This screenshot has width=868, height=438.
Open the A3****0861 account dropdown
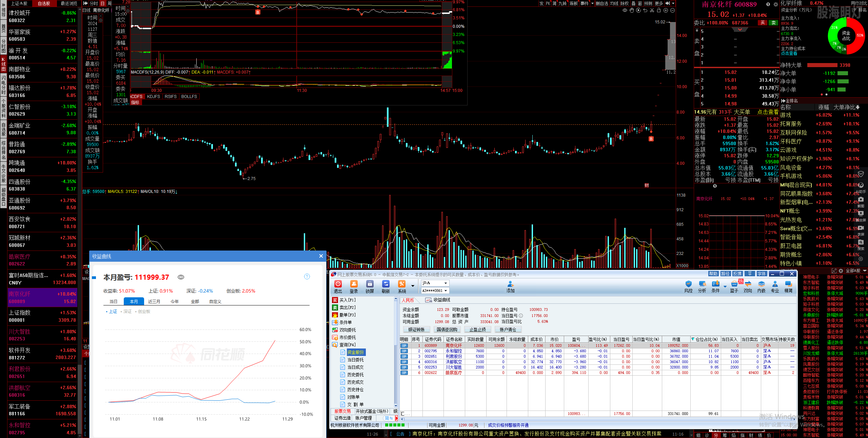pyautogui.click(x=435, y=291)
